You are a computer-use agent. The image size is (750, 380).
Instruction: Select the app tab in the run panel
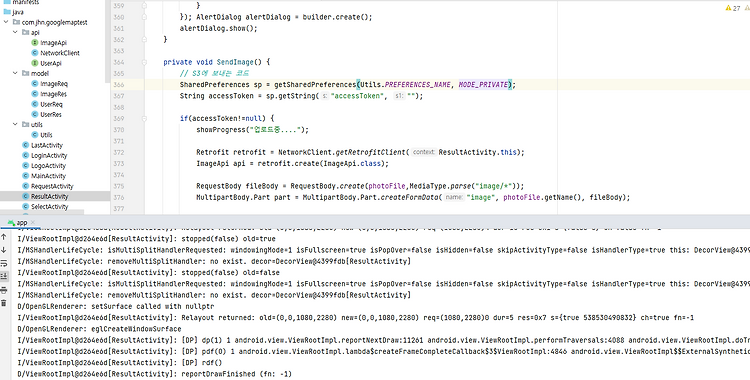[x=22, y=223]
